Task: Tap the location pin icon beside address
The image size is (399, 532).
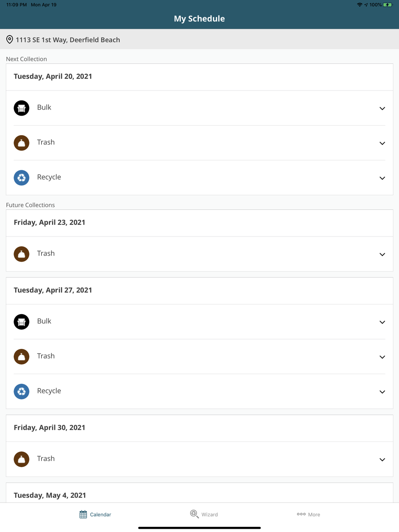Action: (10, 39)
